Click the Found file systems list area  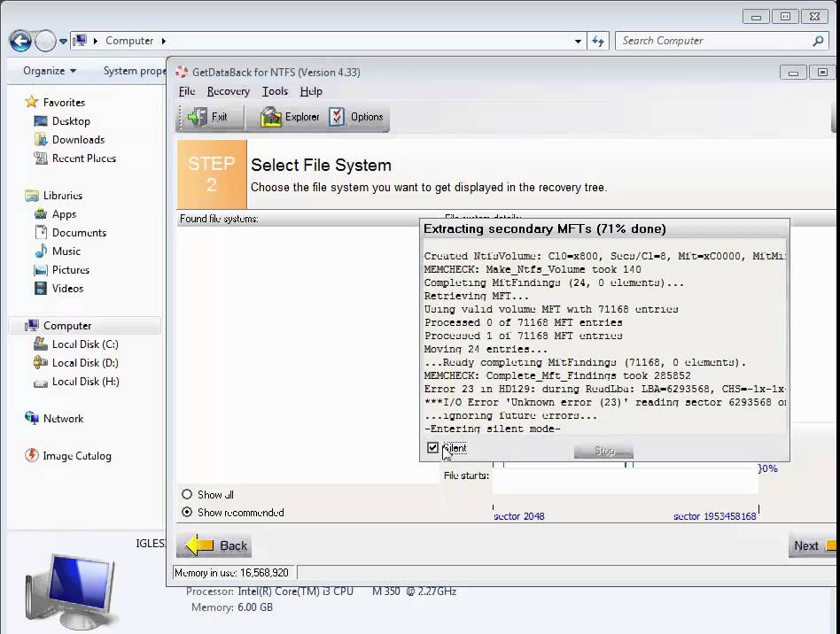[307, 353]
